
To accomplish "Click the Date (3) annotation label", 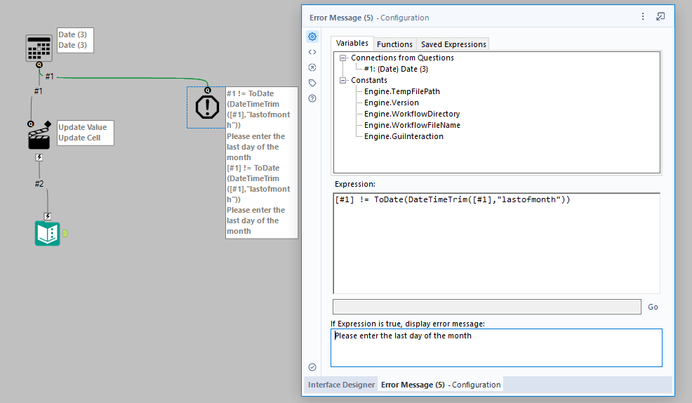I will (75, 40).
